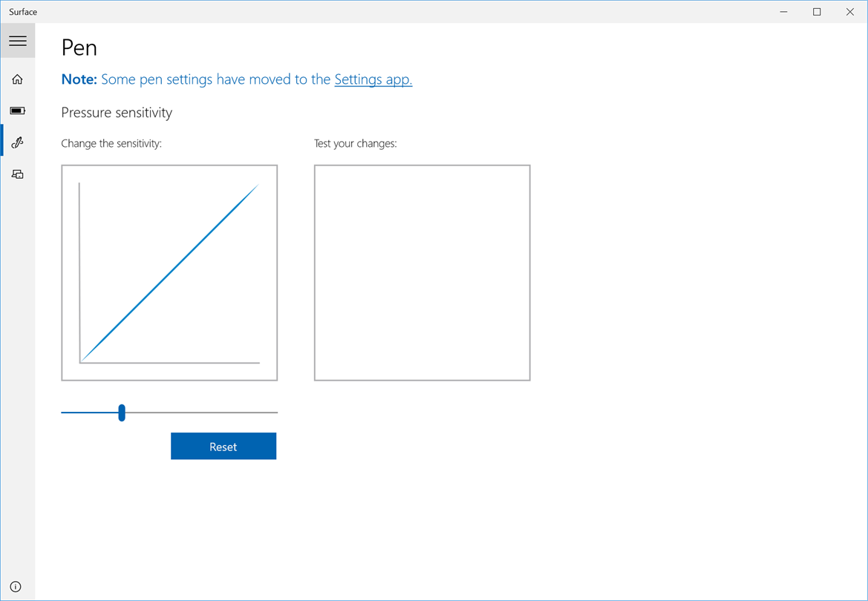Click the Pressure sensitivity heading
The image size is (868, 601).
pos(117,112)
